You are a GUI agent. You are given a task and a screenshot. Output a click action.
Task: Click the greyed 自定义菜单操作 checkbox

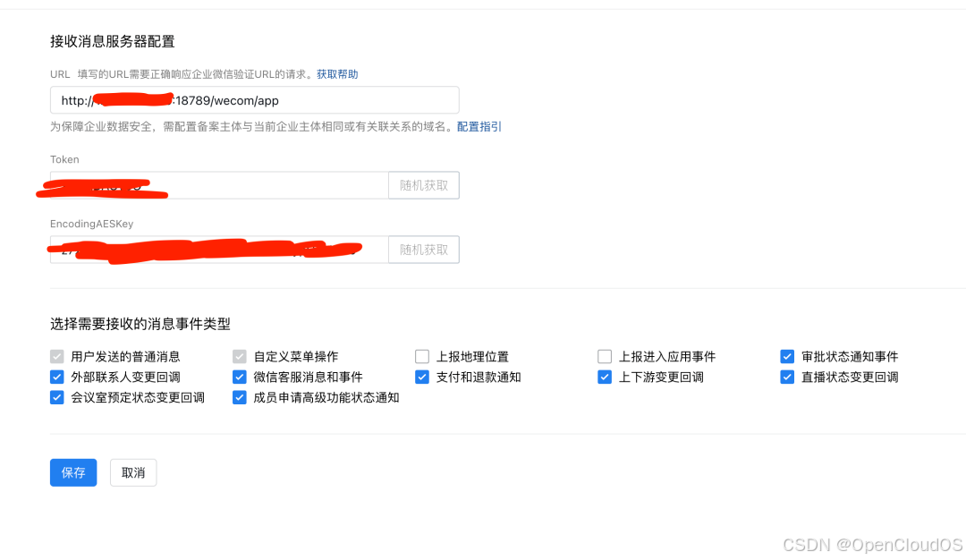click(239, 356)
